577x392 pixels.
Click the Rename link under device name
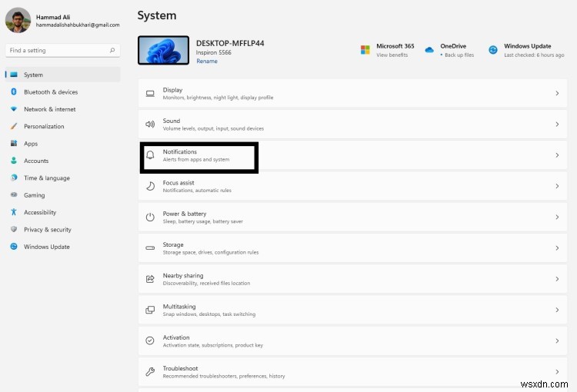(x=207, y=61)
